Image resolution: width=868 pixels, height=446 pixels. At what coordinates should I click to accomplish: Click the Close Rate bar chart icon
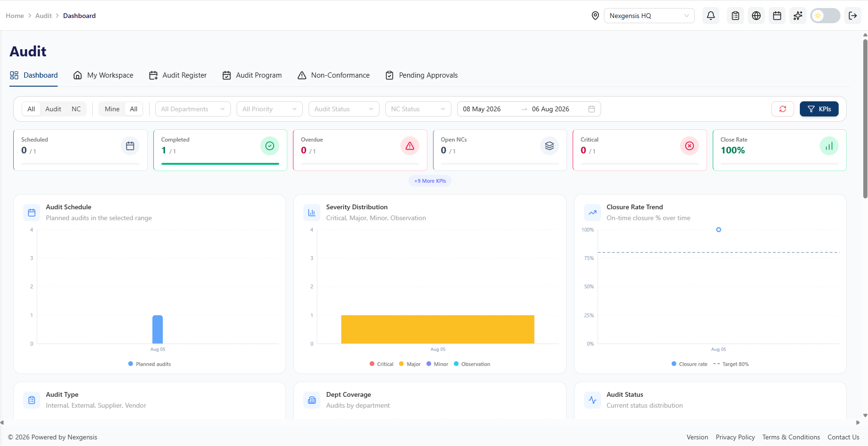point(829,146)
